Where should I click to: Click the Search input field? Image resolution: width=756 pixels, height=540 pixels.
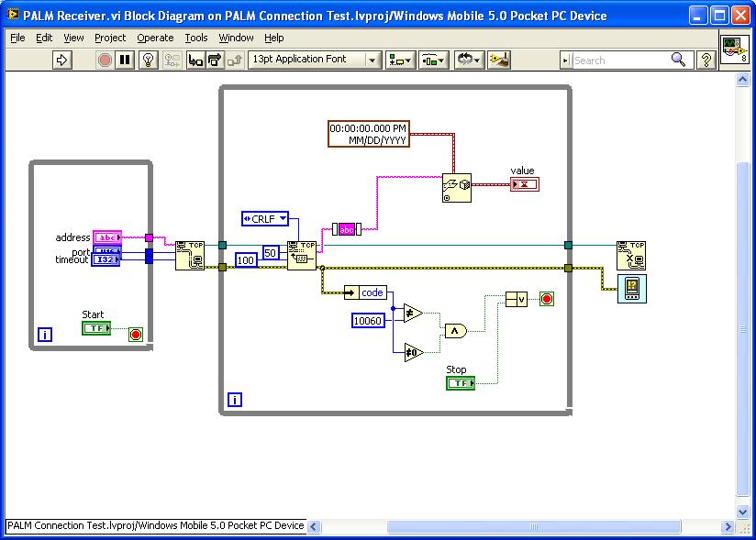click(620, 60)
